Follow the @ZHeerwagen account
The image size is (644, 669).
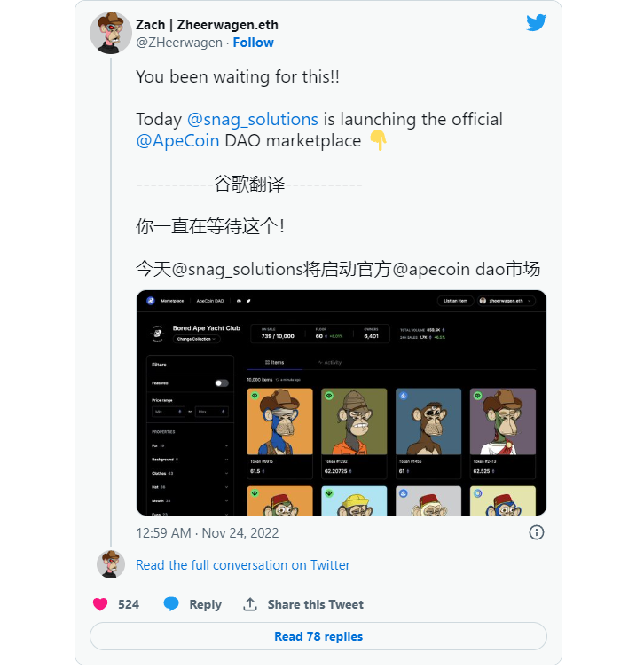(x=254, y=43)
